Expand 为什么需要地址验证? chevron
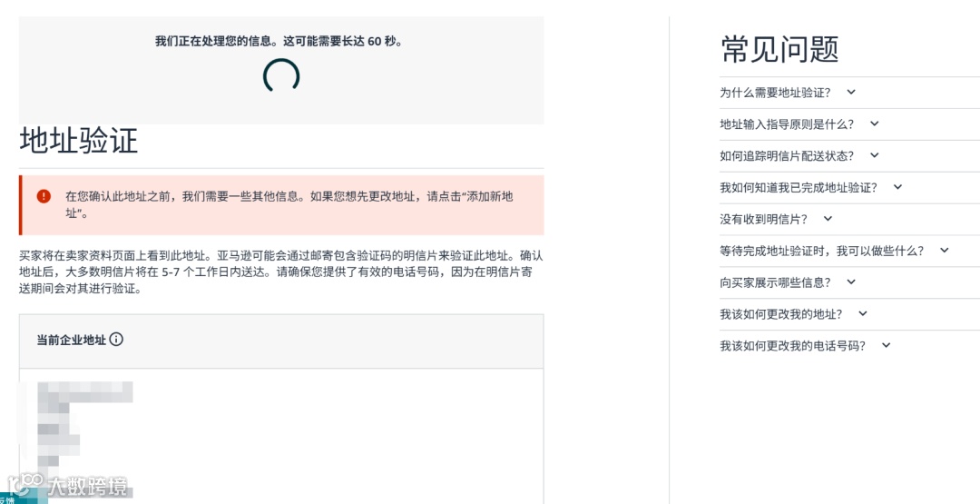Viewport: 980px width, 504px height. coord(850,92)
